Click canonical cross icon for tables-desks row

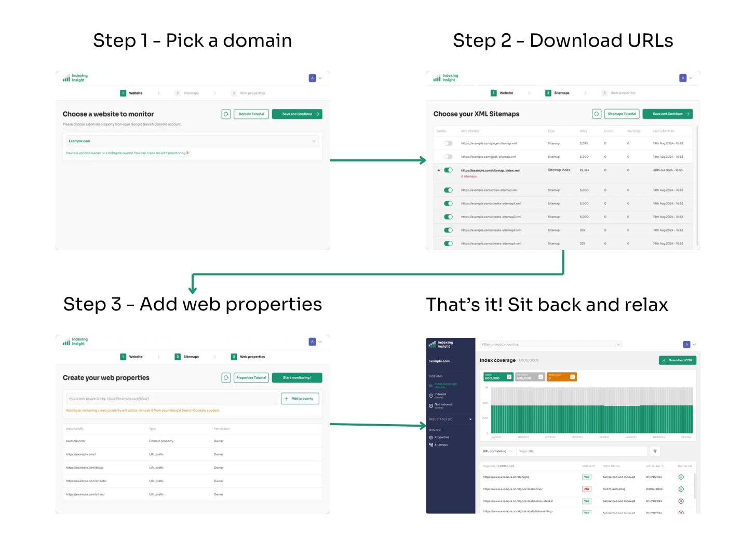point(681,501)
